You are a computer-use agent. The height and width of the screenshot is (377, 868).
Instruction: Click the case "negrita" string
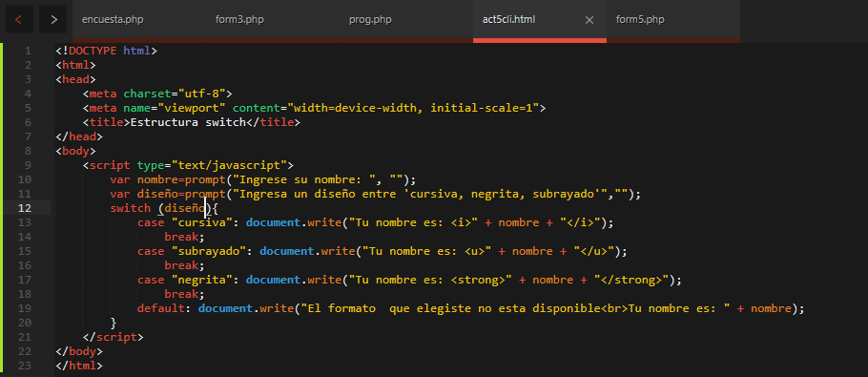click(202, 280)
